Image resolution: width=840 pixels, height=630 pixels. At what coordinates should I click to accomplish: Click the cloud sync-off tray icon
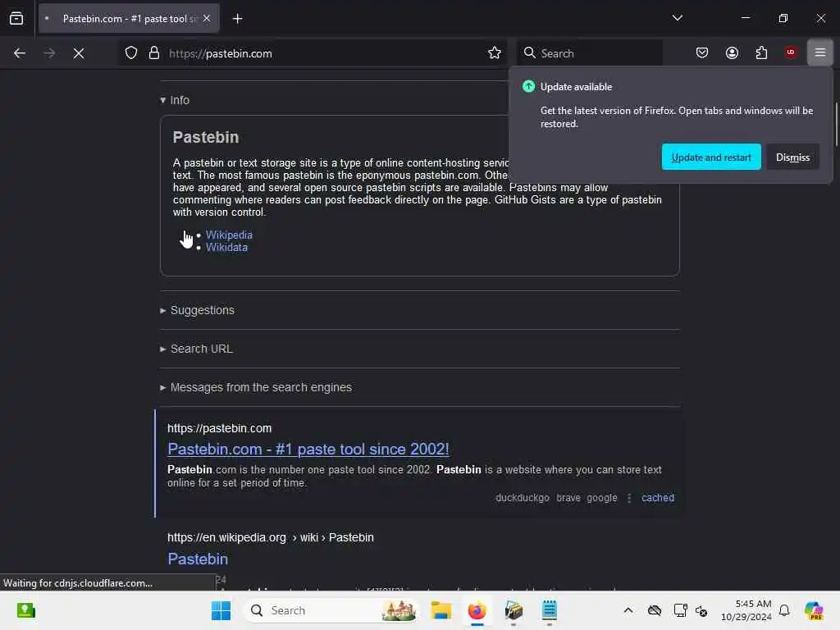click(654, 610)
